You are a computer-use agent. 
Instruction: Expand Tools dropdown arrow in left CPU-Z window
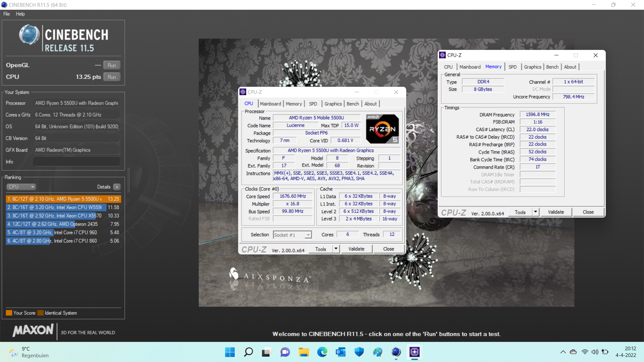(x=336, y=249)
